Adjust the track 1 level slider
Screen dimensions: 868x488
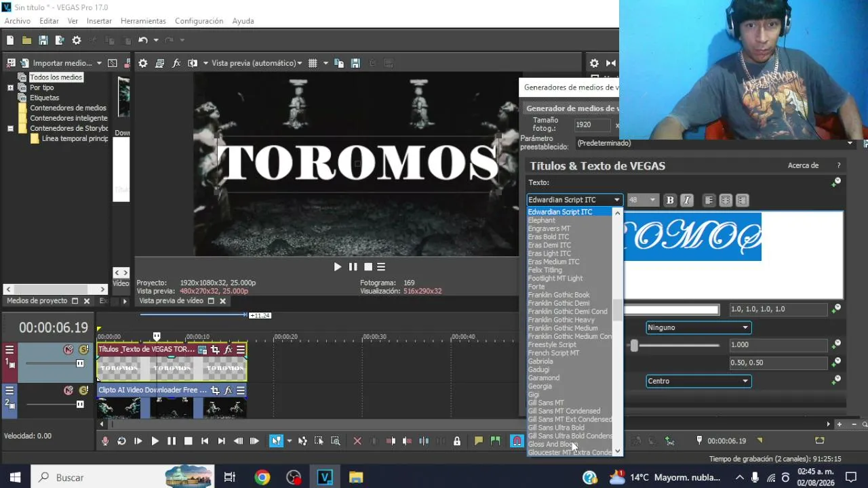[79, 364]
